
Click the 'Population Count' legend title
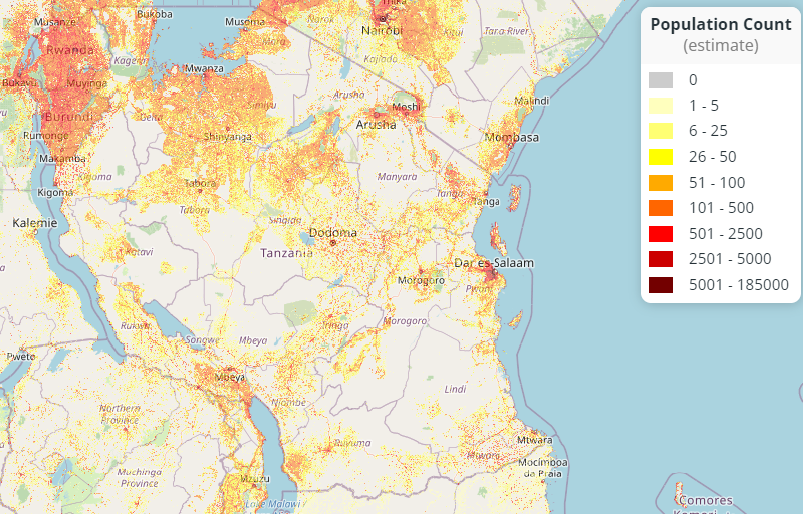721,25
